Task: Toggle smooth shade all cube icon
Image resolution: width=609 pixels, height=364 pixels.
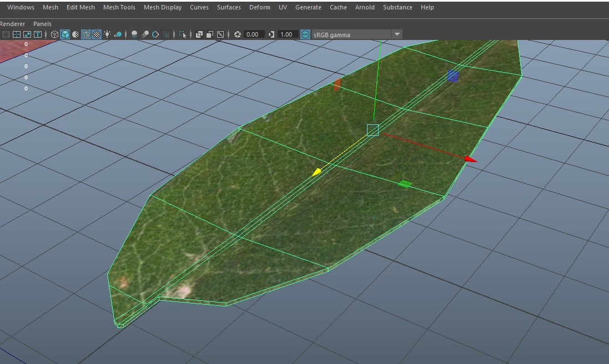Action: tap(65, 34)
